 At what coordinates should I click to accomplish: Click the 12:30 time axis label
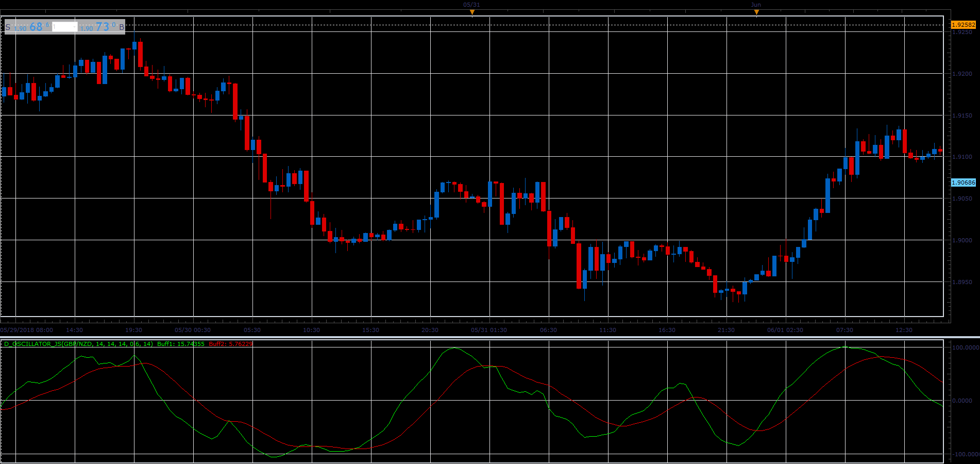coord(904,330)
